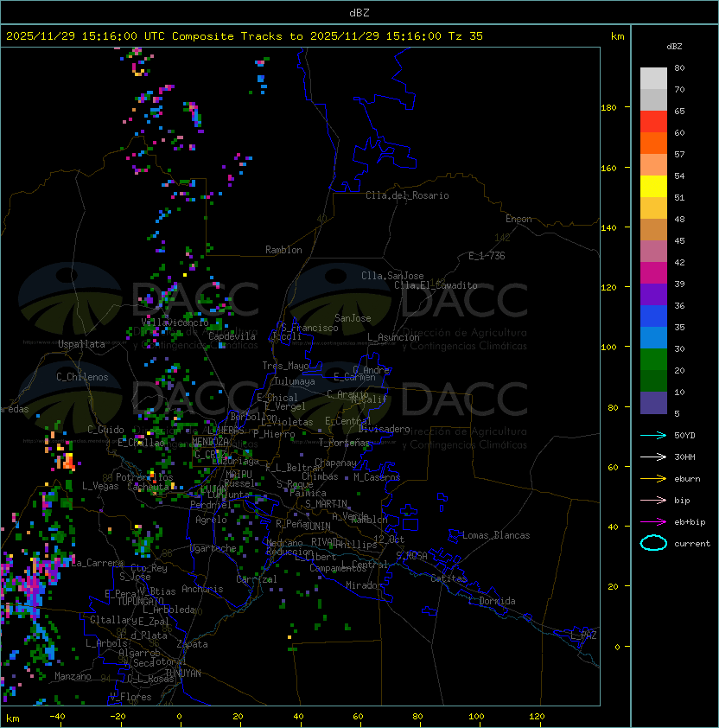
Task: Click the 'Clla.del_Rosario' map label
Action: [407, 195]
